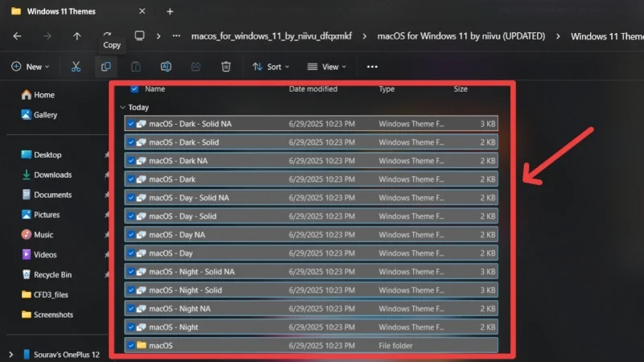644x362 pixels.
Task: Expand chevron after This PC icon
Action: pos(159,36)
